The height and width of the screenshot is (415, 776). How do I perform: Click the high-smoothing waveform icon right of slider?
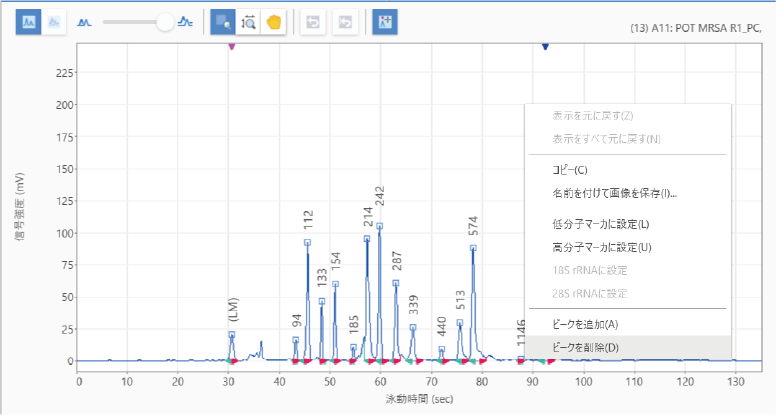186,22
